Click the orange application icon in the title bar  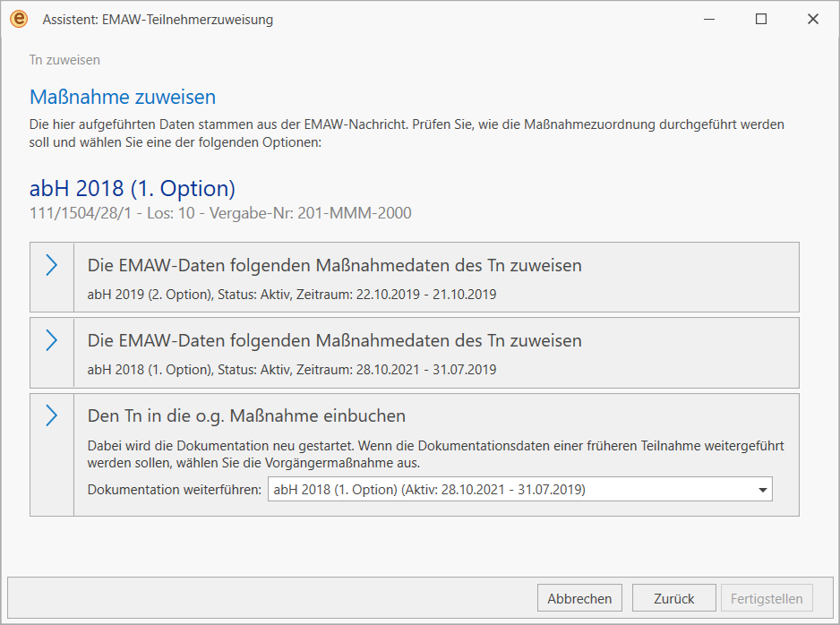click(19, 19)
